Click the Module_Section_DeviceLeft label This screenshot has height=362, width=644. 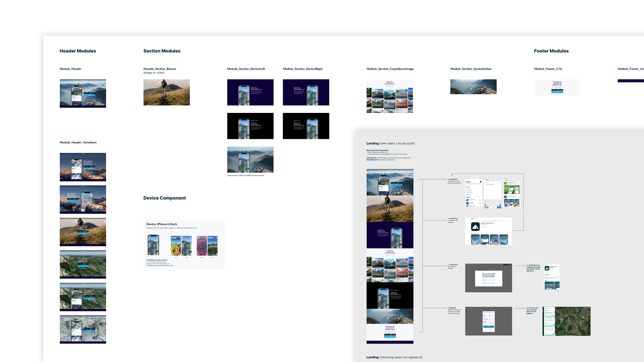coord(246,69)
